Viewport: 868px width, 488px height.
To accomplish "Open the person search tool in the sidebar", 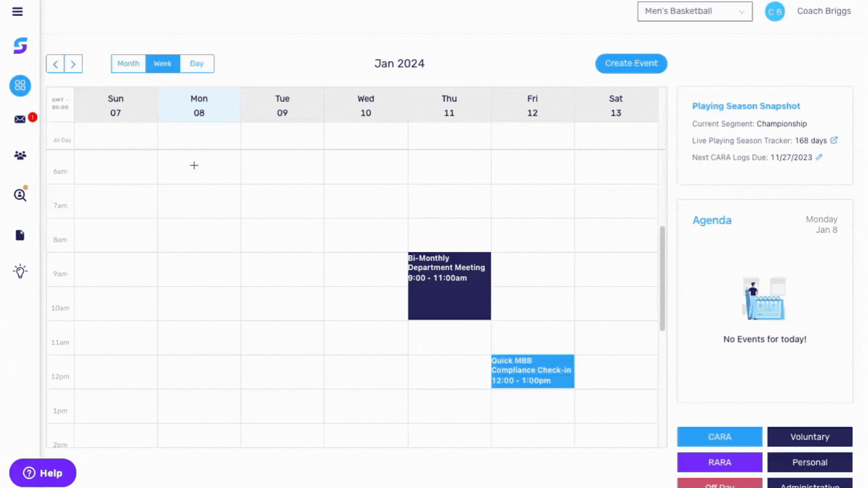I will click(x=20, y=194).
